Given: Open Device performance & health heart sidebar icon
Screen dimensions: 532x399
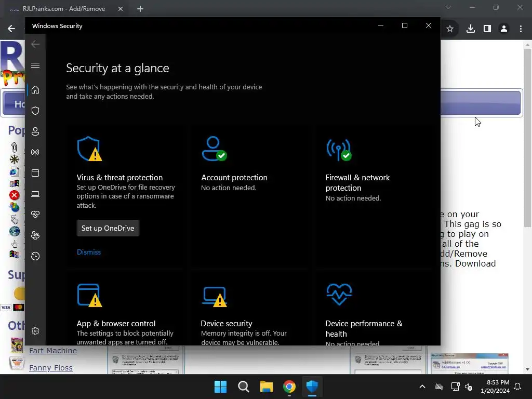Looking at the screenshot, I should coord(35,215).
